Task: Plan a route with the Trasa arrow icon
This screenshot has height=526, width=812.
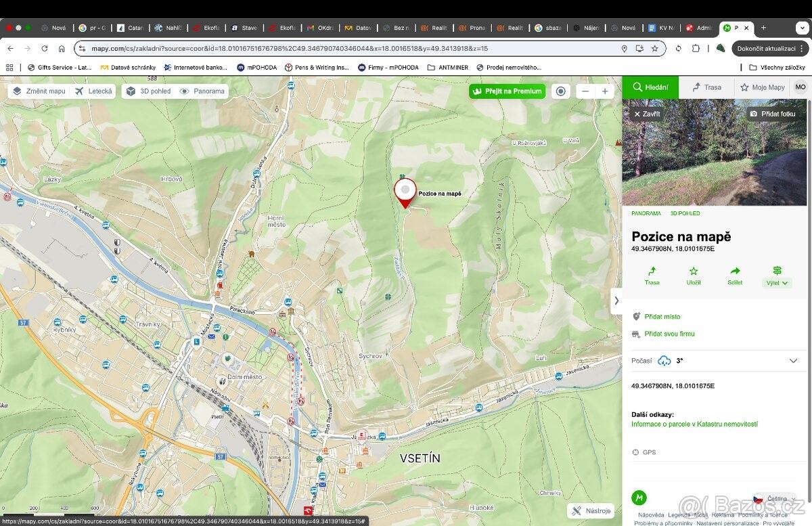Action: click(652, 276)
